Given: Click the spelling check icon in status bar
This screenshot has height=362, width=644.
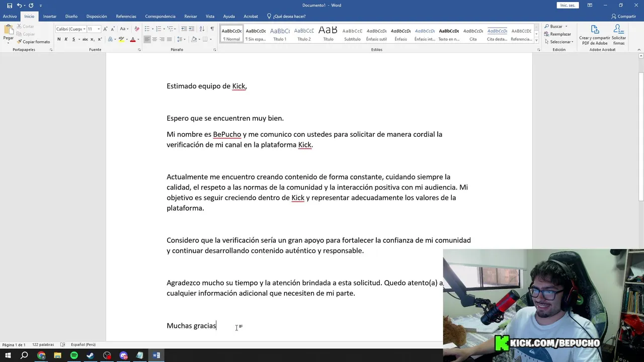Looking at the screenshot, I should pyautogui.click(x=63, y=345).
